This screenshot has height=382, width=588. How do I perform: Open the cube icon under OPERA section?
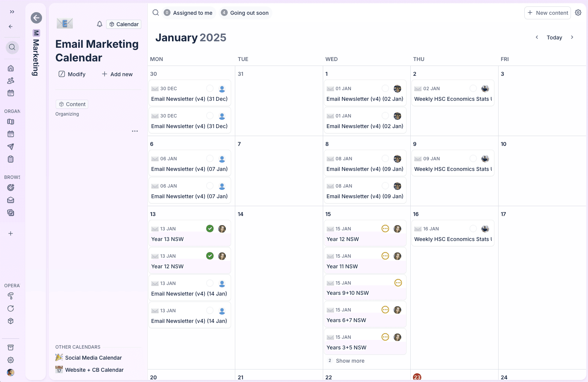[11, 321]
